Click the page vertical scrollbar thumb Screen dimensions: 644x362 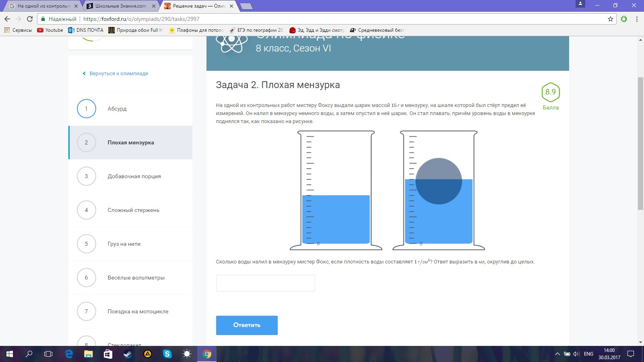(640, 143)
